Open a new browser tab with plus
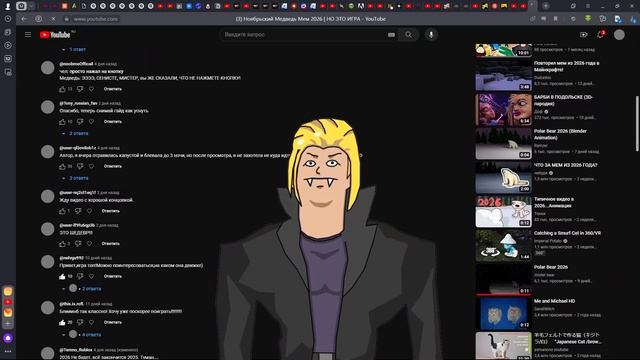Screen dimensions: 640x360 tap(546, 6)
